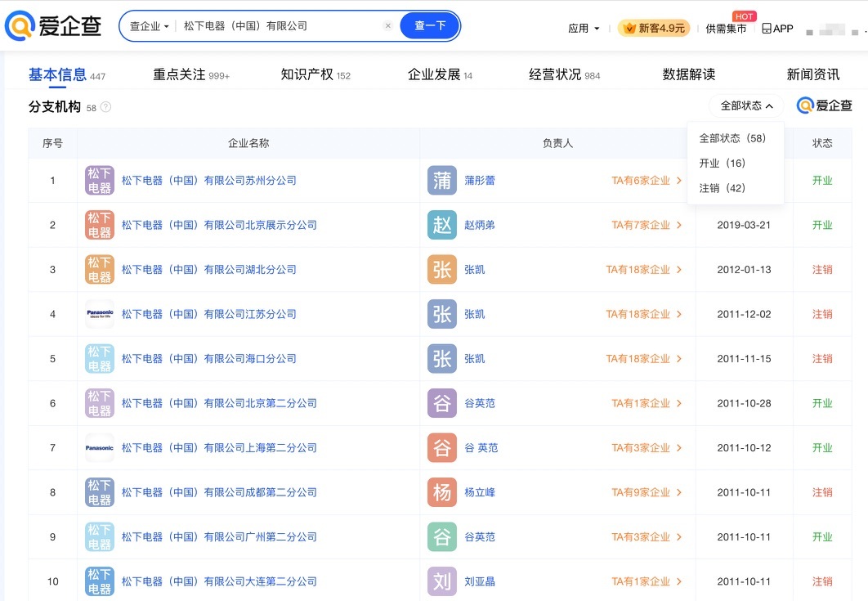Click the 新客4.9元 crown badge
This screenshot has width=868, height=601.
(x=654, y=28)
